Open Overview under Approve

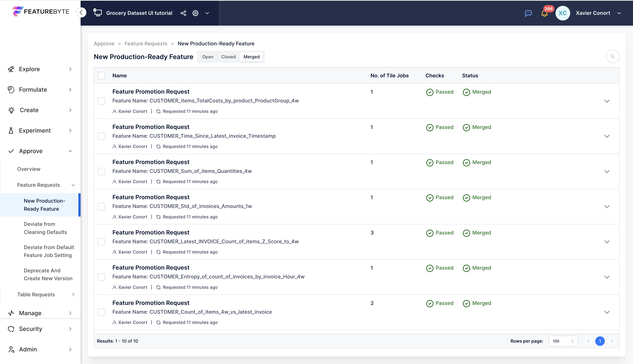point(29,169)
